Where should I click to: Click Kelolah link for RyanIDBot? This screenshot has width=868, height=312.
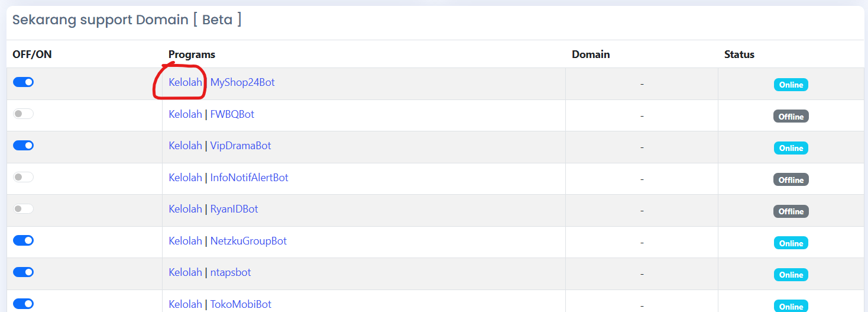(185, 210)
